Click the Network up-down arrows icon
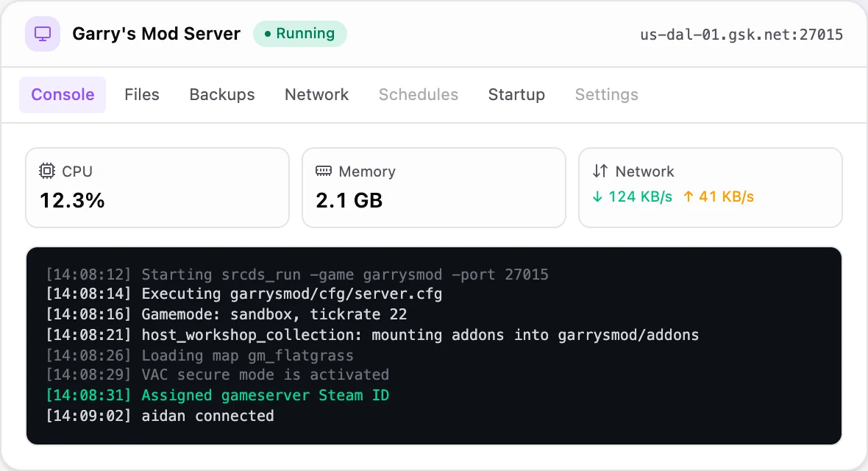868x471 pixels. coord(600,171)
